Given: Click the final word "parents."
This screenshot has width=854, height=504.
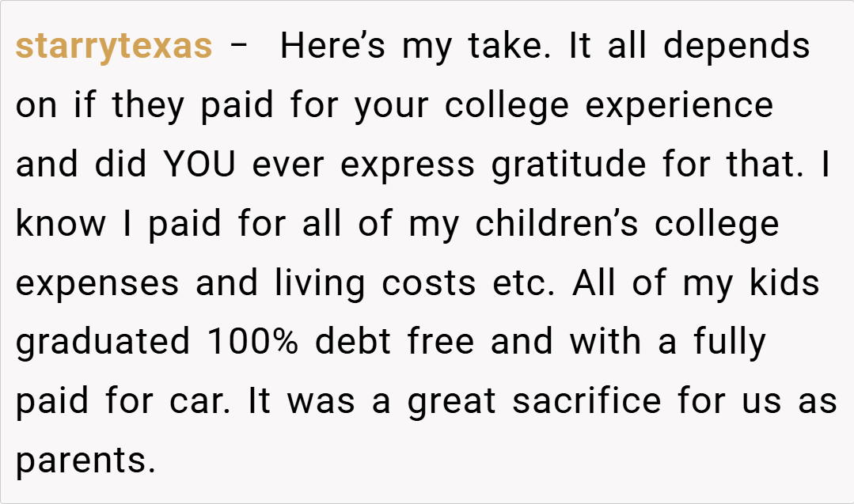Looking at the screenshot, I should (x=85, y=461).
